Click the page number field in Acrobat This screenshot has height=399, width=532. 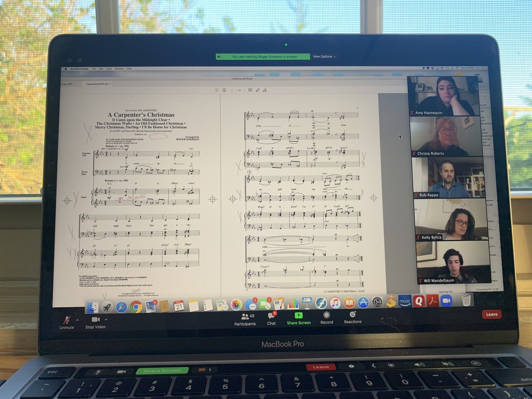(232, 90)
